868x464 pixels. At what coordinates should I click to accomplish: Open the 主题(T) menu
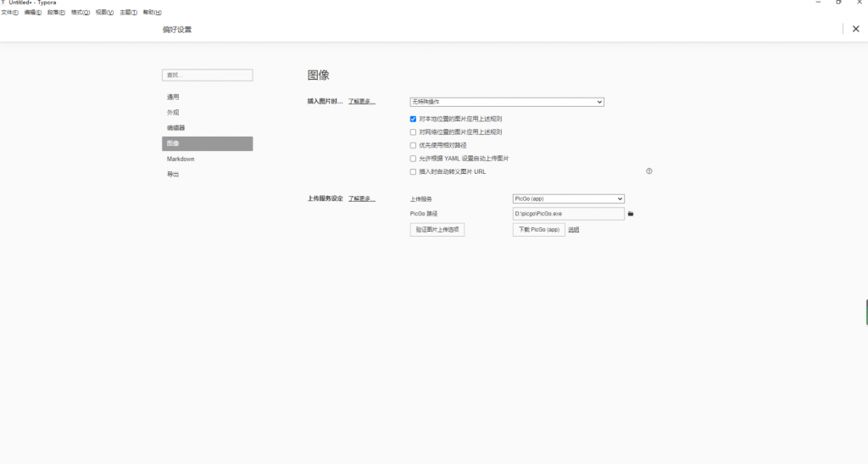[x=129, y=12]
